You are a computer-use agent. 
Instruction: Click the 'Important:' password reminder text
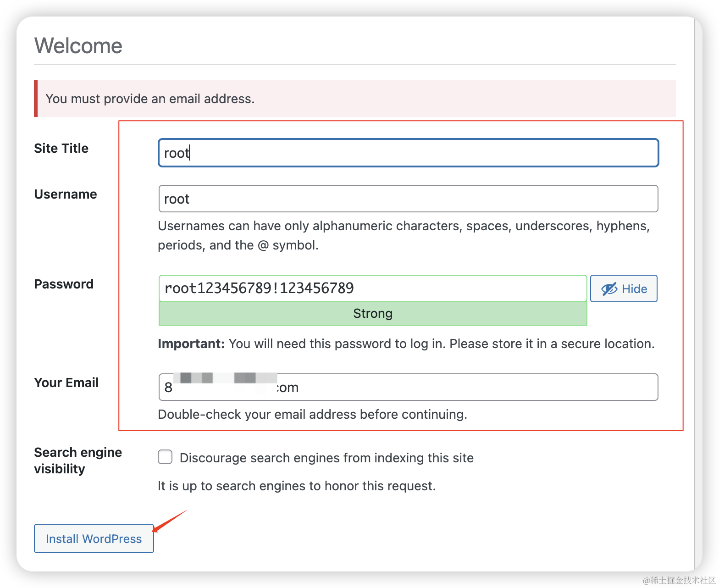tap(406, 344)
